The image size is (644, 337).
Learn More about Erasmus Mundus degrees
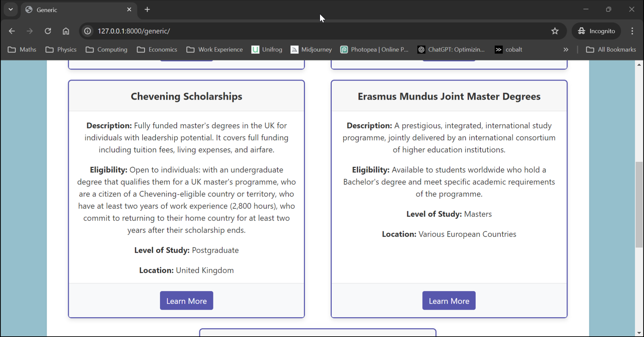[449, 301]
